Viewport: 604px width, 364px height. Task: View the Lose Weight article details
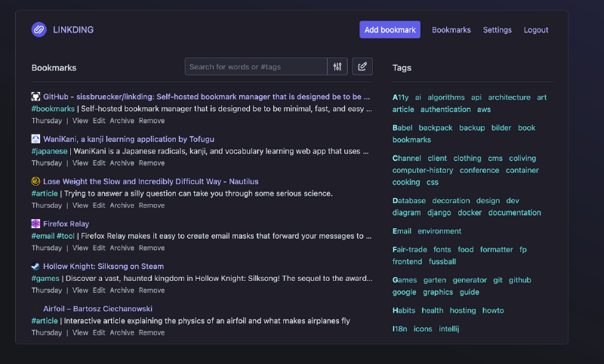tap(80, 205)
